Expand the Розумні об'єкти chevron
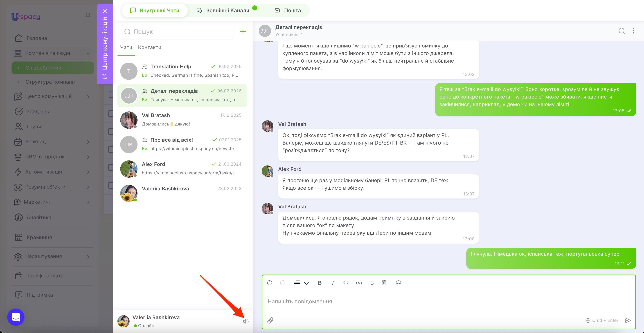644x333 pixels. tap(88, 187)
